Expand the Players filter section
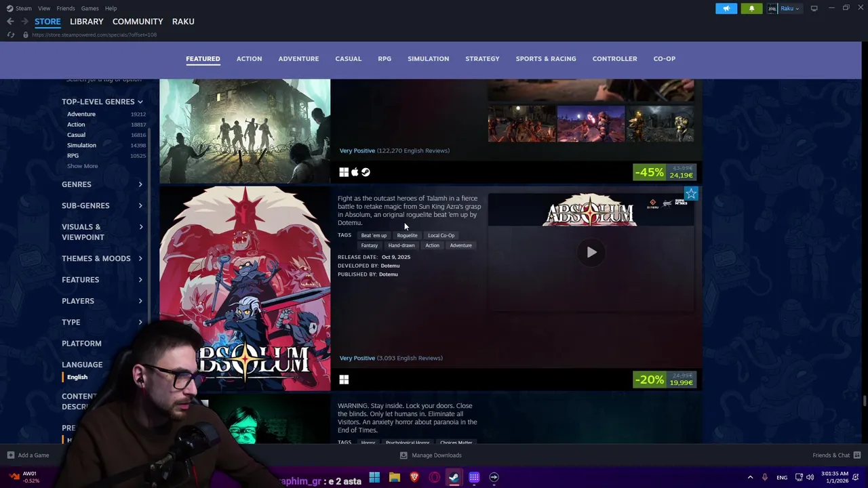This screenshot has height=488, width=868. point(102,301)
